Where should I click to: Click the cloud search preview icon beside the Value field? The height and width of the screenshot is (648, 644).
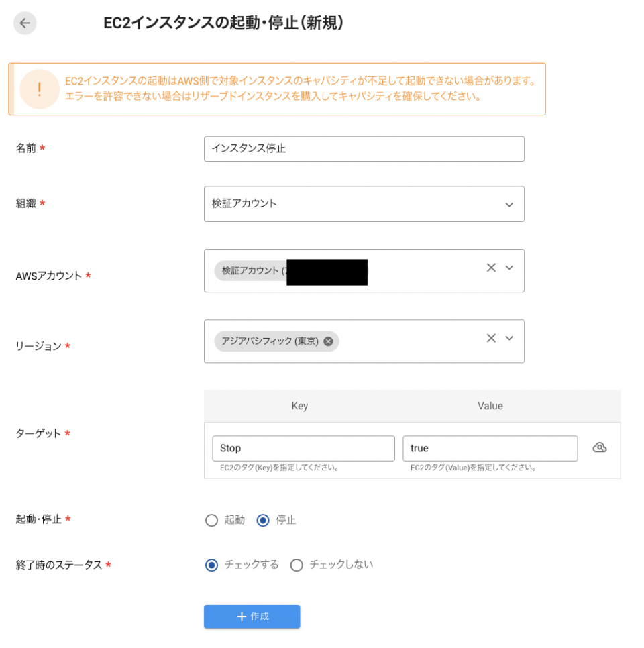point(601,447)
